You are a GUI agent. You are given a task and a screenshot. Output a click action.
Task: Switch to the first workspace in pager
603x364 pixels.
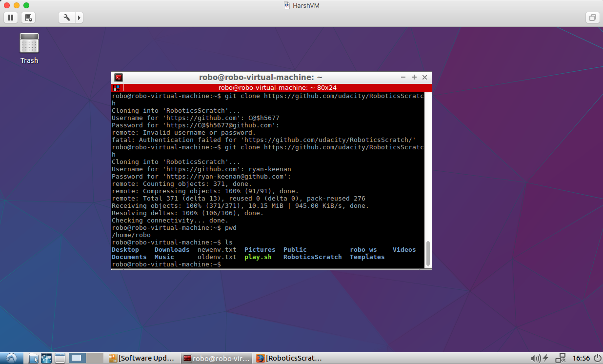point(76,358)
